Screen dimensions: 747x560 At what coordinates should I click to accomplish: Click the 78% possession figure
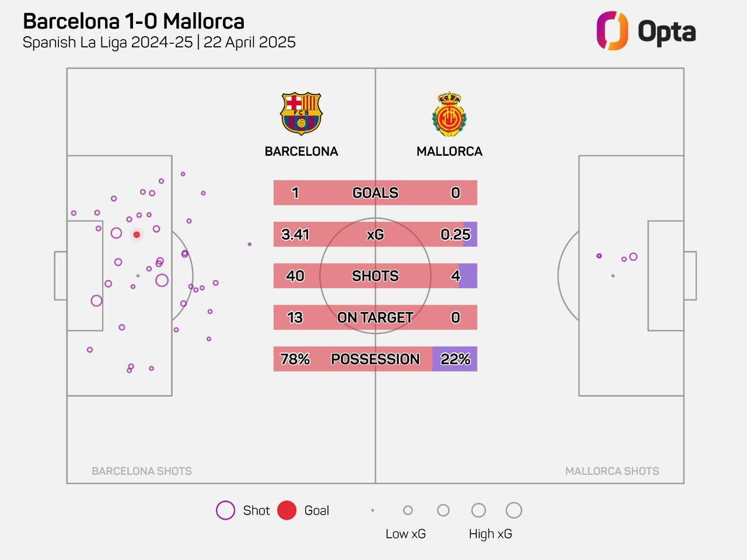coord(295,359)
